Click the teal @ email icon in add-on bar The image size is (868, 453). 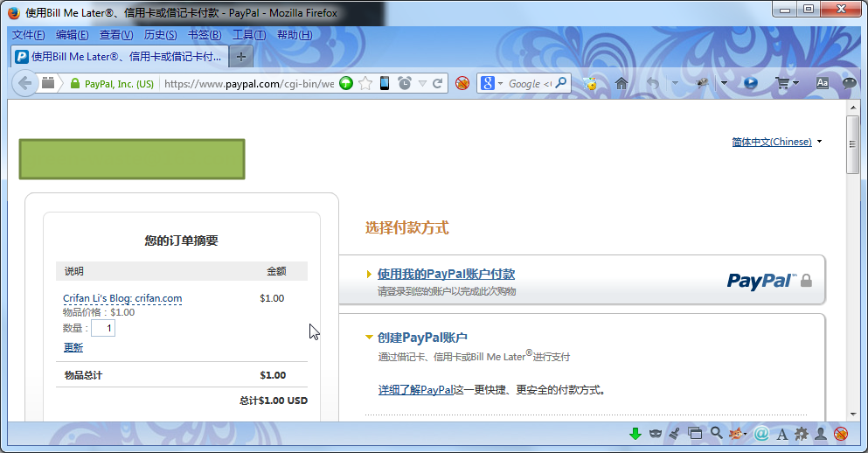pyautogui.click(x=761, y=434)
